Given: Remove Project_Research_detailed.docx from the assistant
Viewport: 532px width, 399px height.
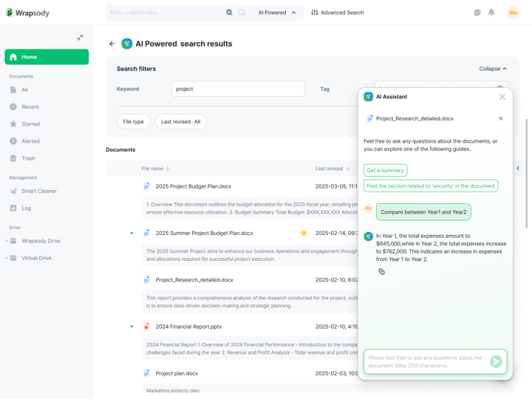Looking at the screenshot, I should tap(500, 118).
